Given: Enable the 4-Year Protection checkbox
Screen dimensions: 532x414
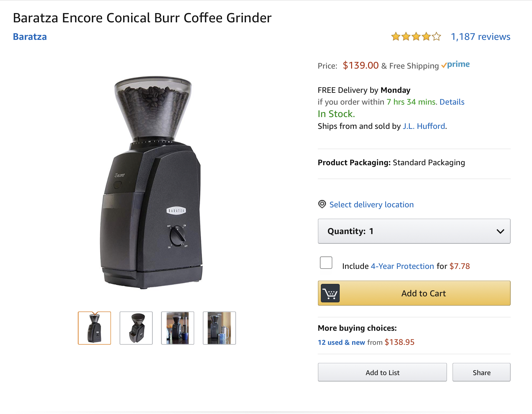Looking at the screenshot, I should (326, 263).
